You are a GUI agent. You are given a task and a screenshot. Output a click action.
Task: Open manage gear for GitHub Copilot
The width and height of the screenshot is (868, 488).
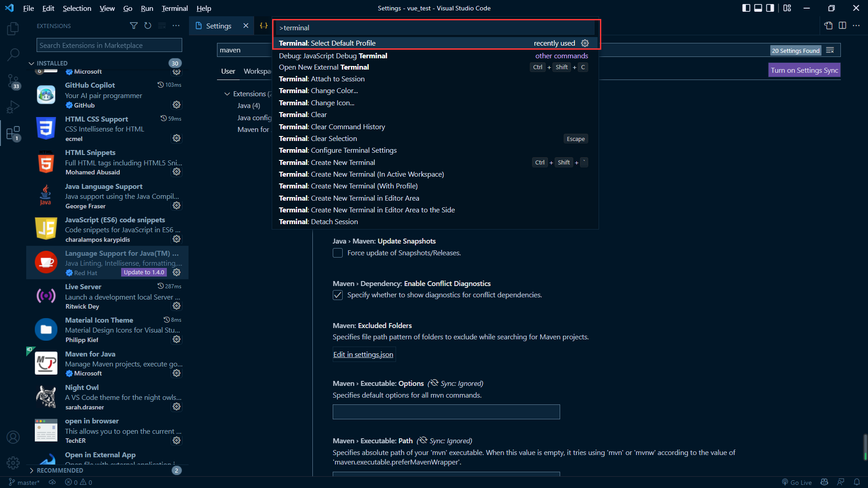[x=177, y=105]
